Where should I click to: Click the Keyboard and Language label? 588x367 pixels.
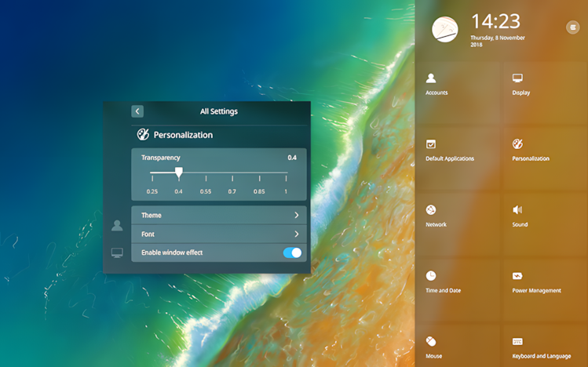(x=542, y=356)
